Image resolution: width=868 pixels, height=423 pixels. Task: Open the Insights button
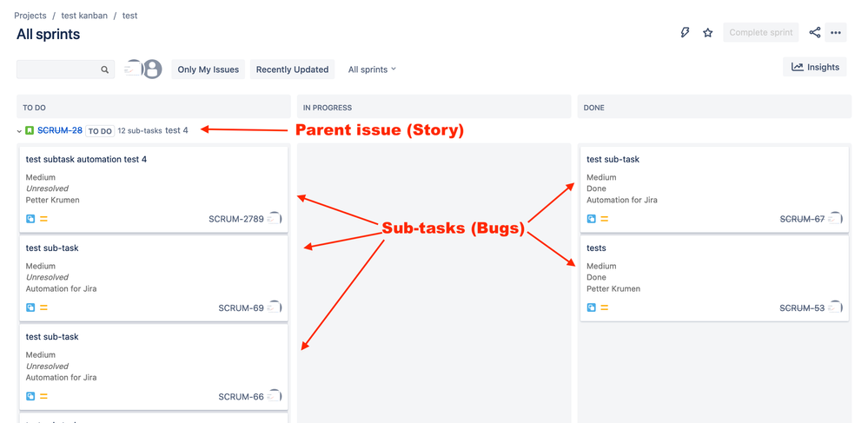coord(815,67)
